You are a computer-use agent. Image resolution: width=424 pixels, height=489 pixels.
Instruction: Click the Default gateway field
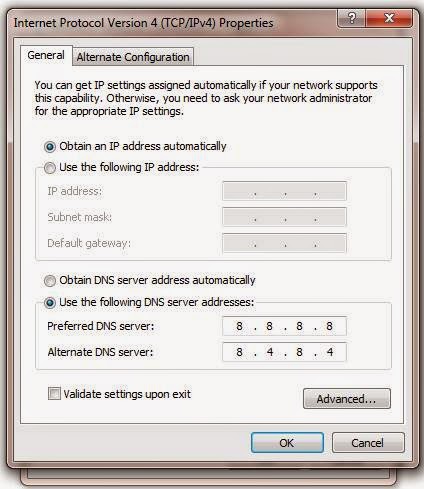tap(284, 243)
